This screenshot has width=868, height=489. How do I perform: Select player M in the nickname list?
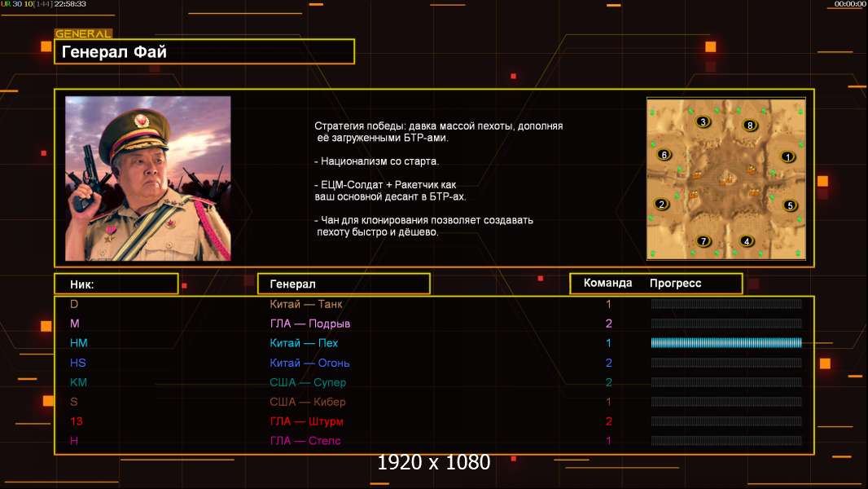coord(75,324)
